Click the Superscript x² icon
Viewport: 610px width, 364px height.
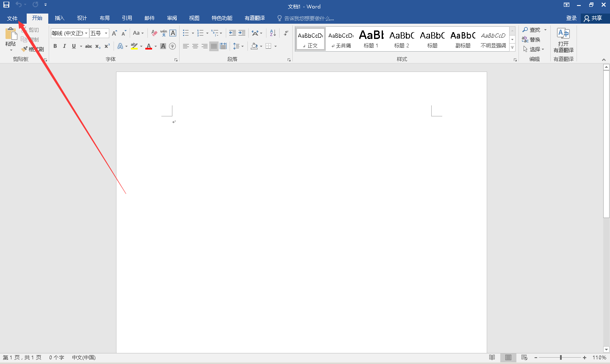[107, 46]
